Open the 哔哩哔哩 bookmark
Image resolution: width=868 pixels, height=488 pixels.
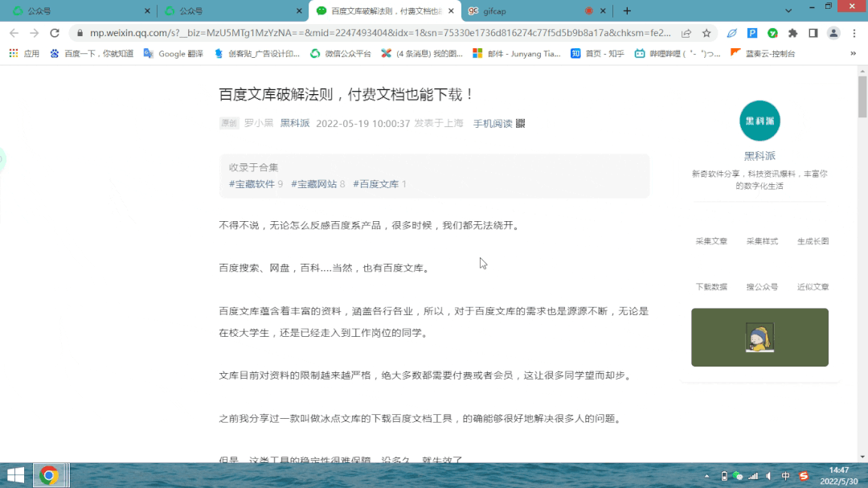(678, 54)
